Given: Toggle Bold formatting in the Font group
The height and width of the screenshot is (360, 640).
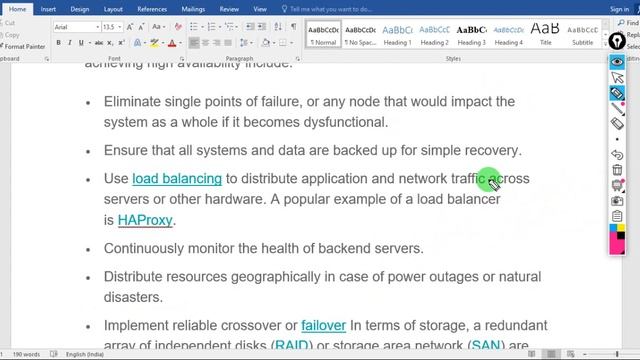Looking at the screenshot, I should coord(58,43).
